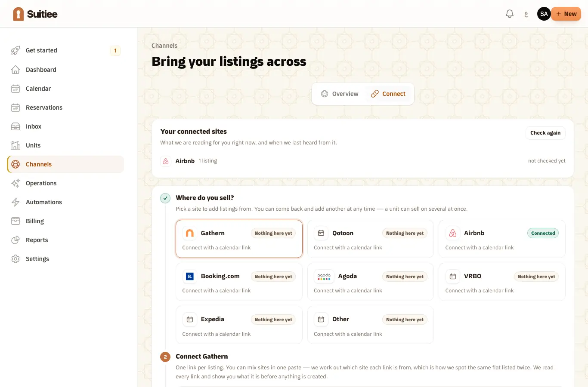588x387 pixels.
Task: Click the Expedia calendar icon
Action: click(189, 319)
